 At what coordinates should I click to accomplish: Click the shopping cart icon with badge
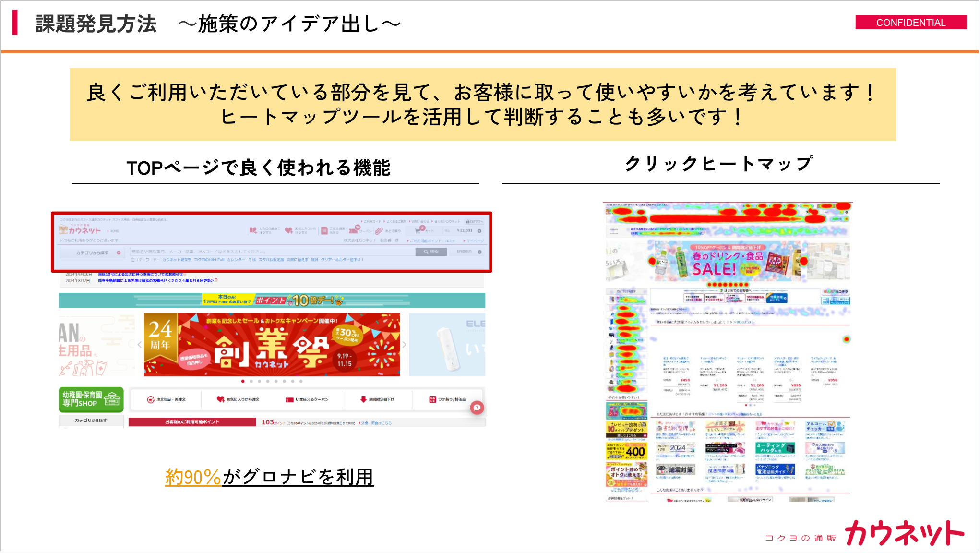tap(418, 230)
